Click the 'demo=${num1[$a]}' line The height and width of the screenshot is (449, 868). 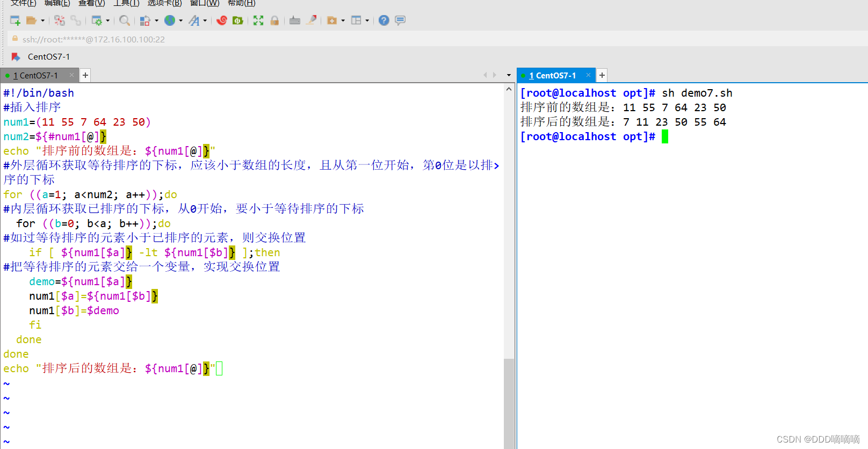pos(81,281)
